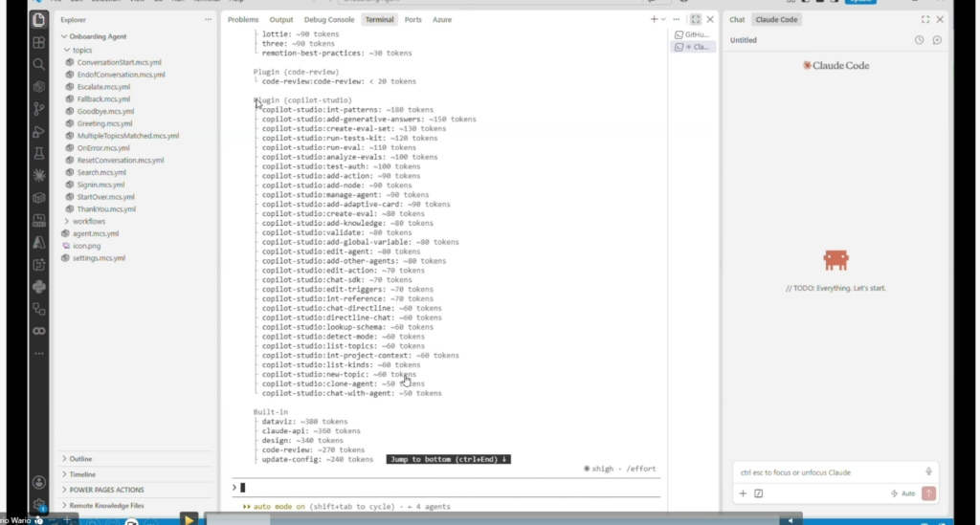The height and width of the screenshot is (525, 980).
Task: Open icon.png file
Action: tap(86, 246)
